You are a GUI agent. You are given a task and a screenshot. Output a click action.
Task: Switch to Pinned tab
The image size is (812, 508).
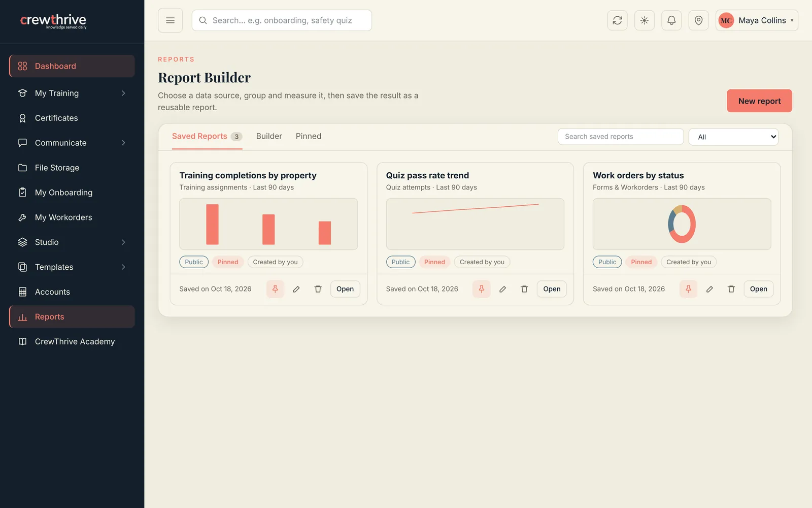[309, 136]
